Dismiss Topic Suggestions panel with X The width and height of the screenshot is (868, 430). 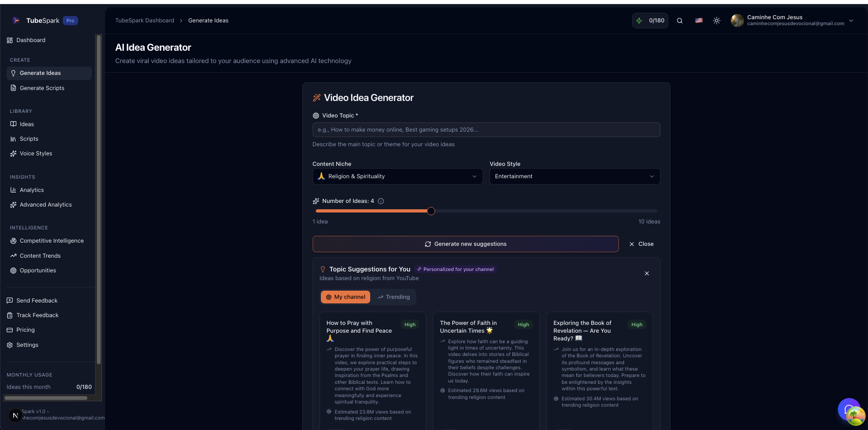click(x=647, y=273)
